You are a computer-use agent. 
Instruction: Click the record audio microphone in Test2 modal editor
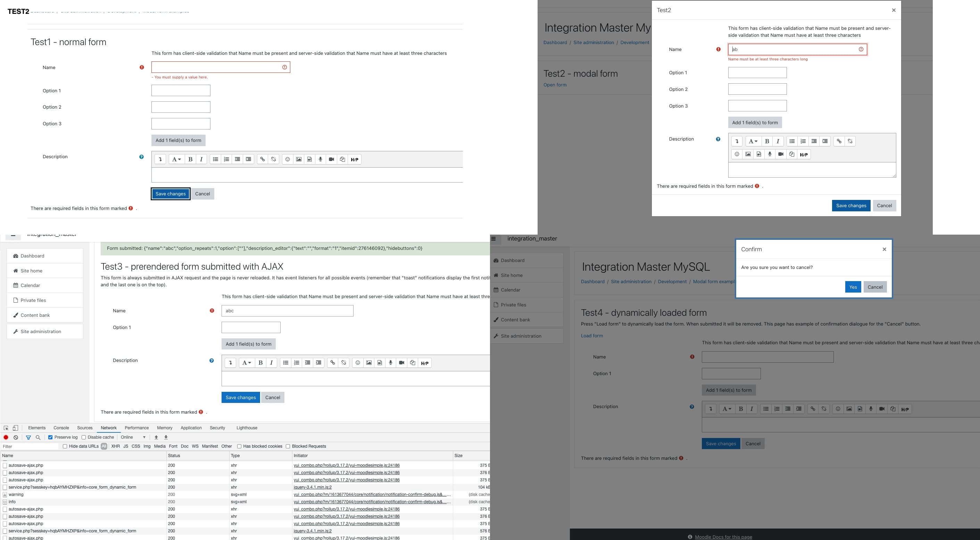(x=770, y=154)
